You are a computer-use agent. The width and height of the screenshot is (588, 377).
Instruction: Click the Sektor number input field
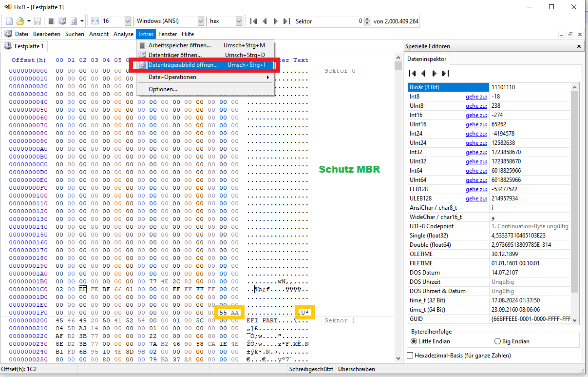point(339,21)
